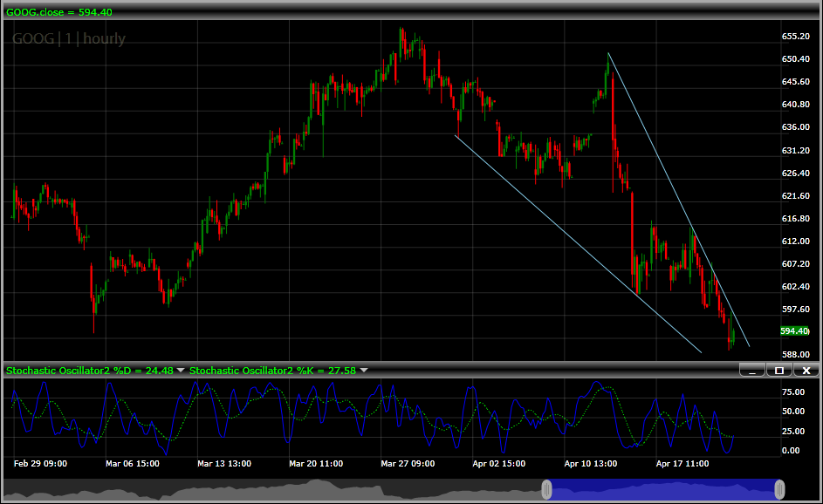Viewport: 823px width, 504px height.
Task: Click the Stochastic Oscillator2 %D label
Action: (90, 371)
